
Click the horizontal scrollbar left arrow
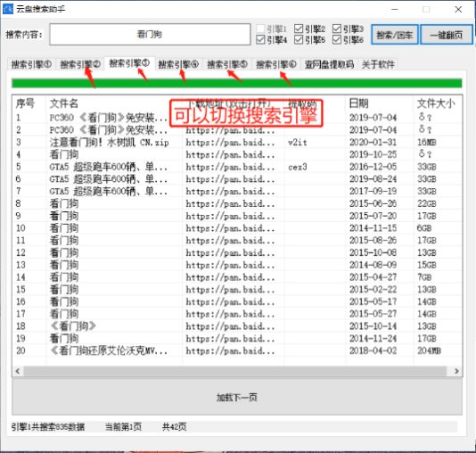(x=18, y=371)
